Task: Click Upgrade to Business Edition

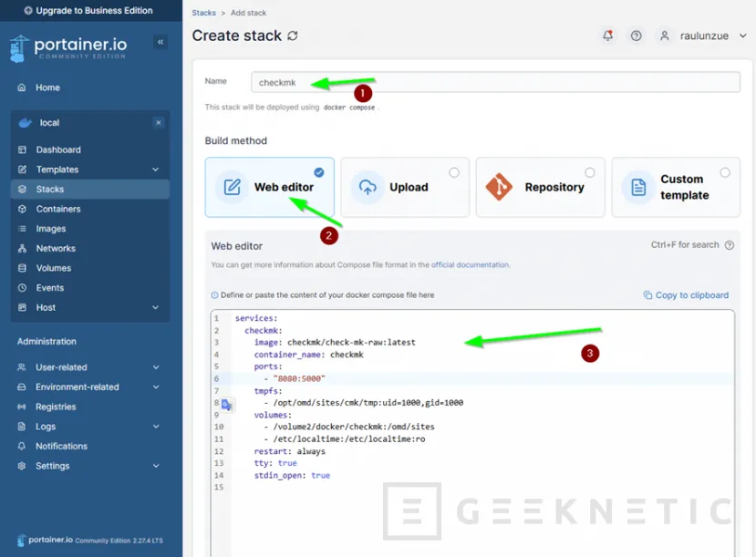Action: tap(88, 11)
